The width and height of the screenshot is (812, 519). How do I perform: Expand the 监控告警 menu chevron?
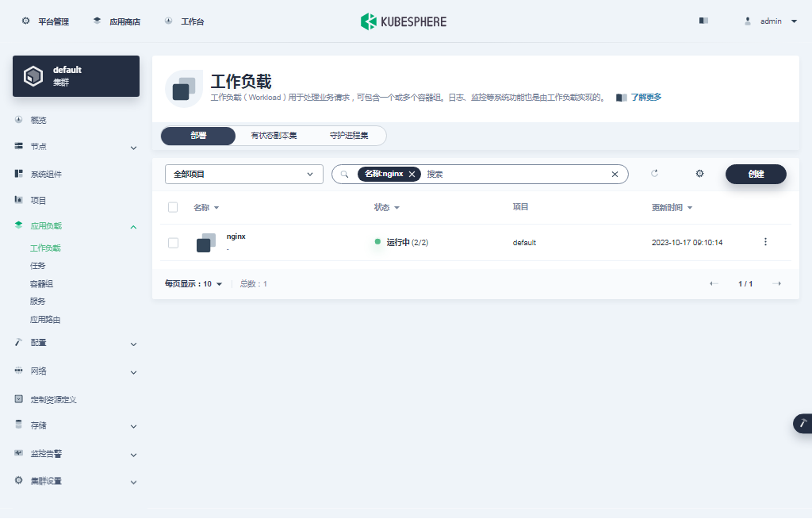133,455
